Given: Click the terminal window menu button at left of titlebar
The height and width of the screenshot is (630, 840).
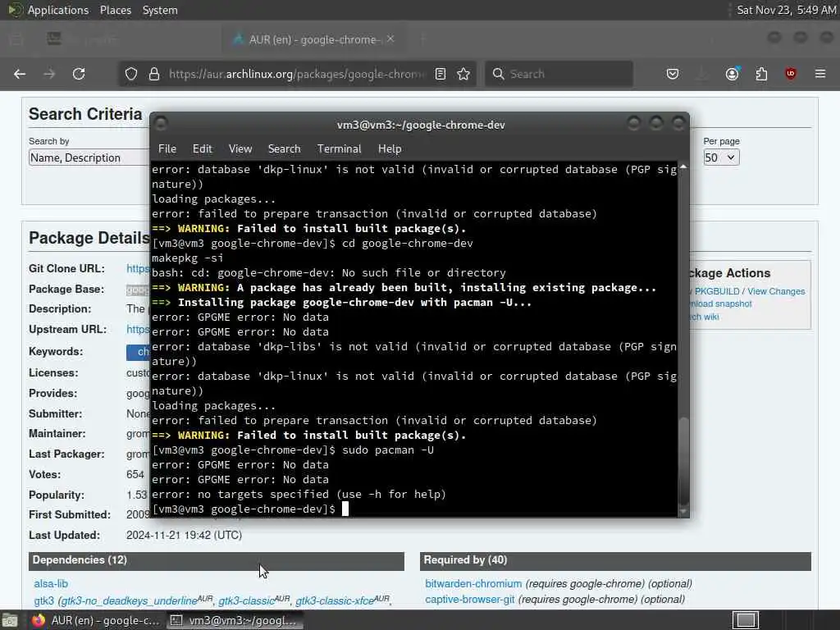Looking at the screenshot, I should (161, 124).
